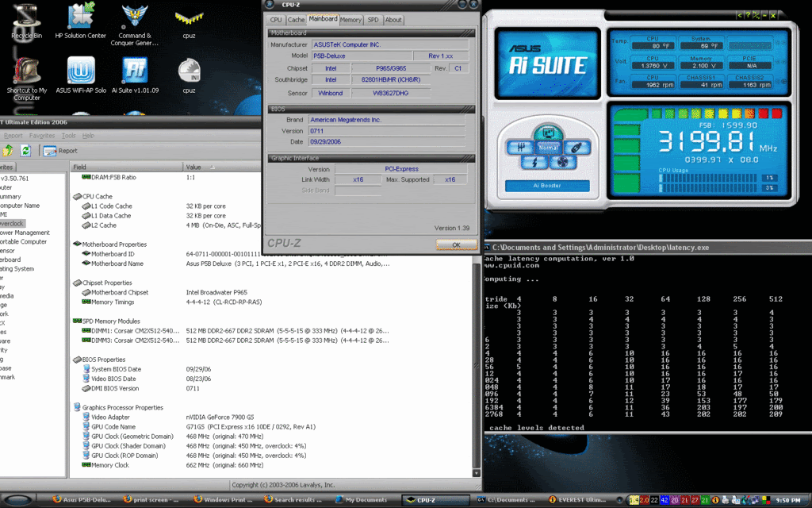Switch to EVEREST Ultim... taskbar item
The width and height of the screenshot is (812, 508).
pos(578,500)
